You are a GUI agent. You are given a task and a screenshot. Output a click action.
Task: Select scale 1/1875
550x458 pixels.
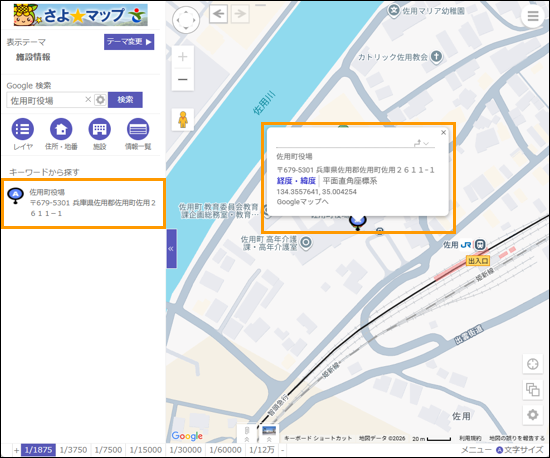[x=38, y=450]
